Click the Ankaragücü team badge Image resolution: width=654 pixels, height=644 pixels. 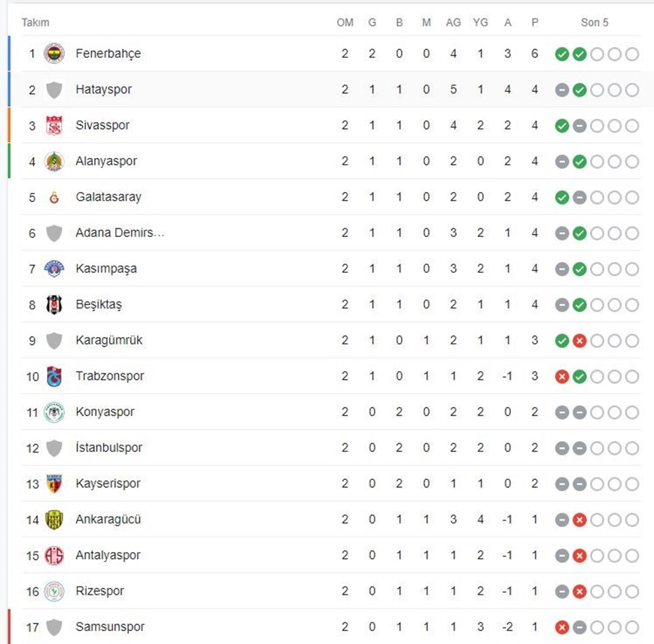(54, 520)
